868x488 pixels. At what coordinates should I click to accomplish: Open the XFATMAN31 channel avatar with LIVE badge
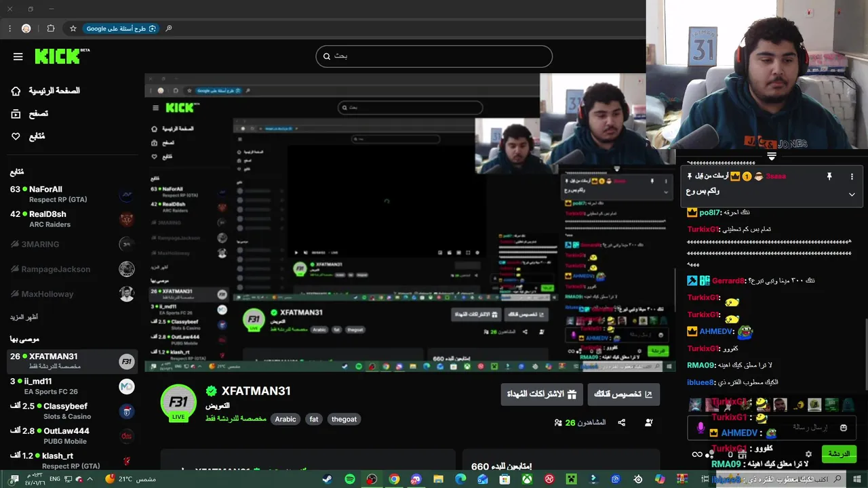click(178, 403)
